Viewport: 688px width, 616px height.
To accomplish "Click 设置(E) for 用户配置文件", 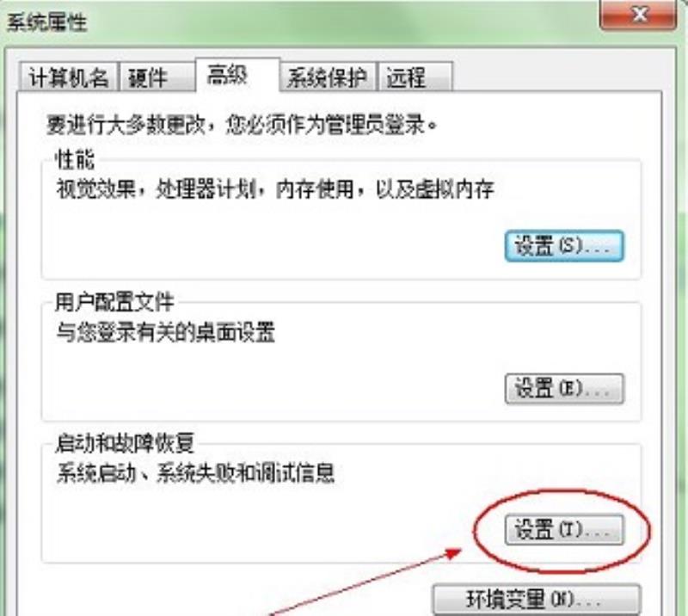I will coord(564,389).
